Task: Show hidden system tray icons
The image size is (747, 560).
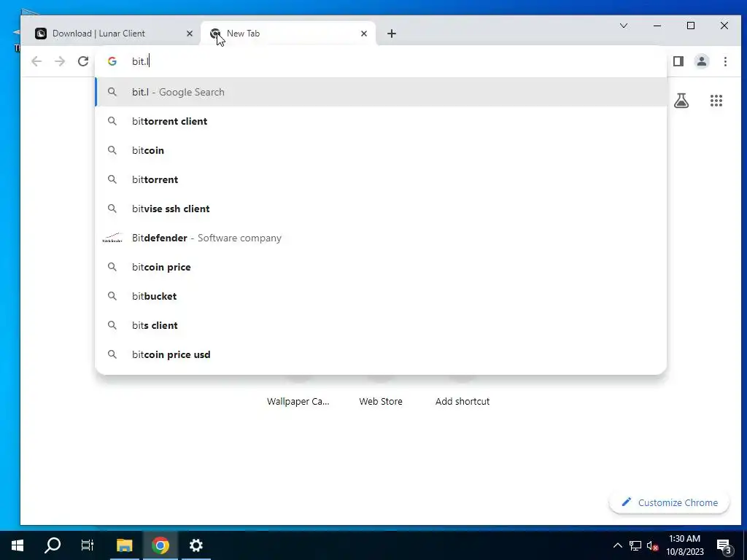Action: click(x=617, y=545)
